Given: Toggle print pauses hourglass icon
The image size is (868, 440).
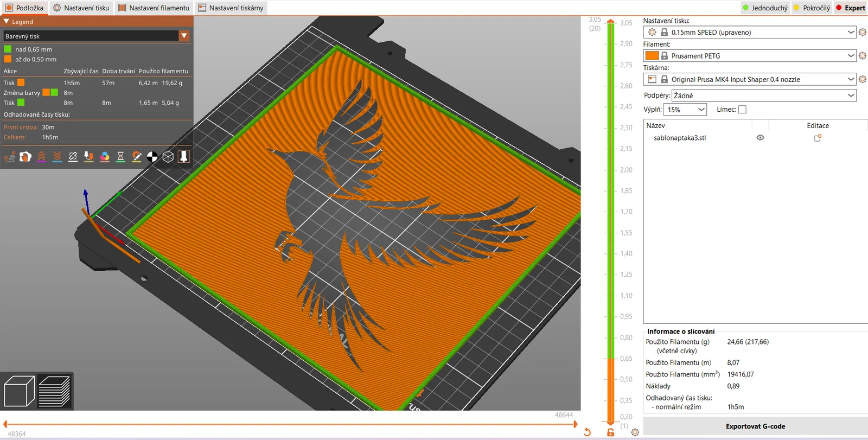Looking at the screenshot, I should pos(120,157).
